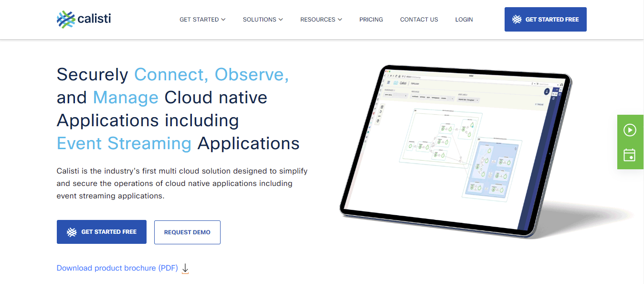Click the download arrow icon beside brochure
Image resolution: width=644 pixels, height=284 pixels.
[x=185, y=269]
